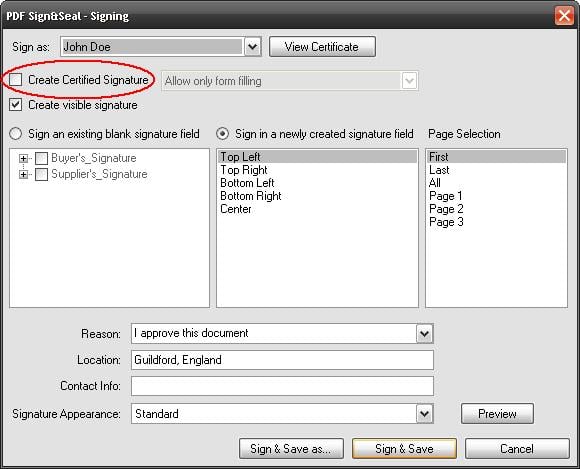Click the Location field with Guildford, England

point(283,360)
